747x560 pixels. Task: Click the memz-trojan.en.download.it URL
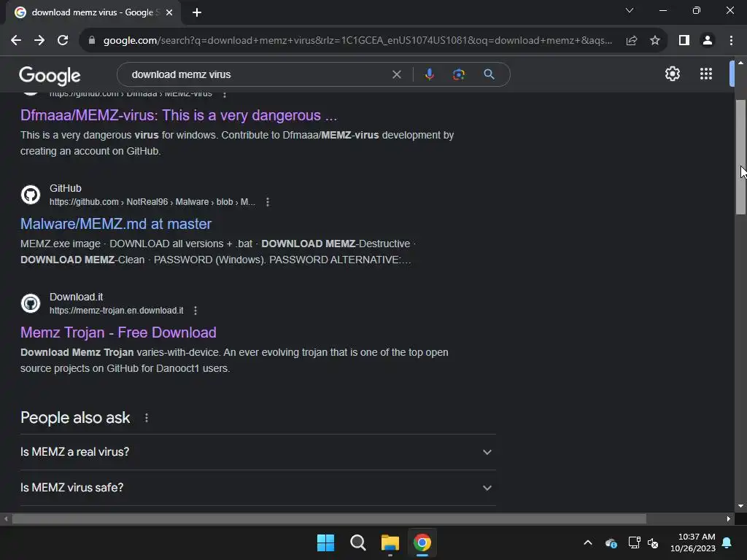(x=116, y=311)
